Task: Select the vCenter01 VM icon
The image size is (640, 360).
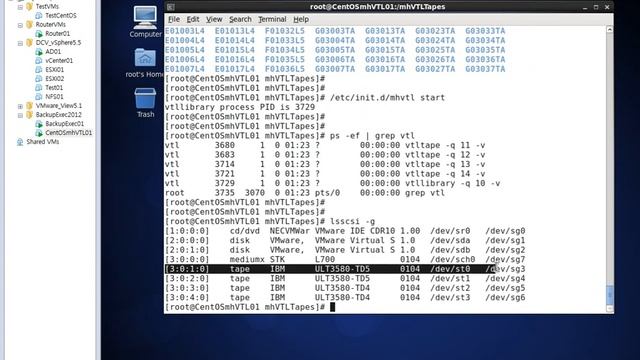Action: click(39, 60)
